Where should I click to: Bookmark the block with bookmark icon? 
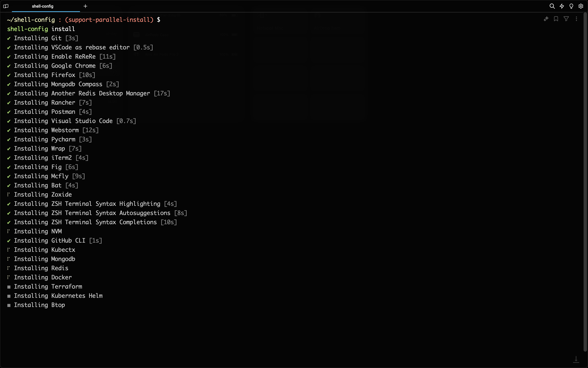(556, 19)
